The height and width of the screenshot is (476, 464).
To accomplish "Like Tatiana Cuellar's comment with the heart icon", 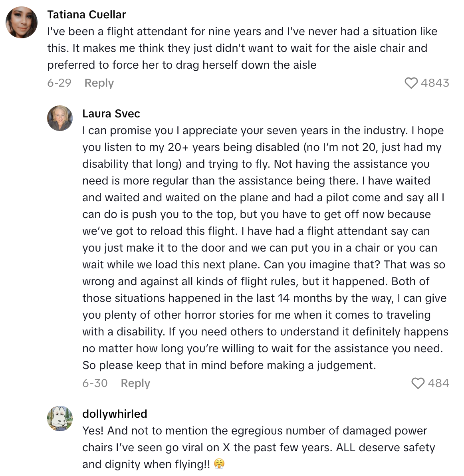I will pyautogui.click(x=412, y=83).
